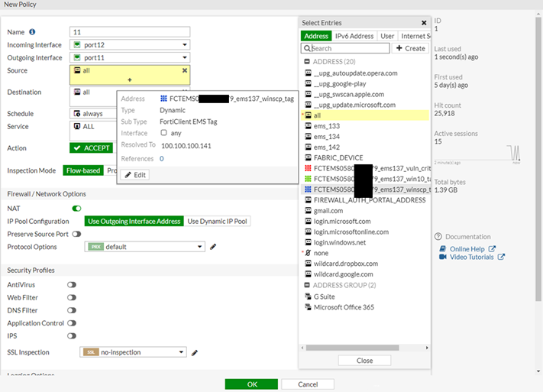Select the G Suite address group
The height and width of the screenshot is (392, 543).
point(324,296)
